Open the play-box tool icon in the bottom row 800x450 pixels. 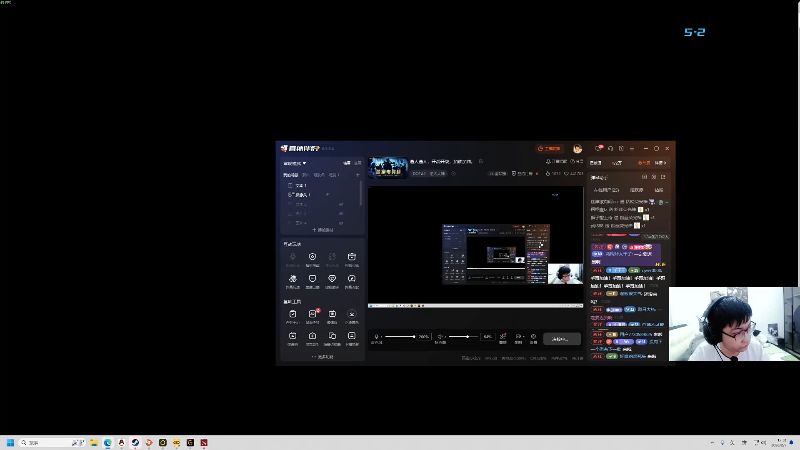[292, 336]
